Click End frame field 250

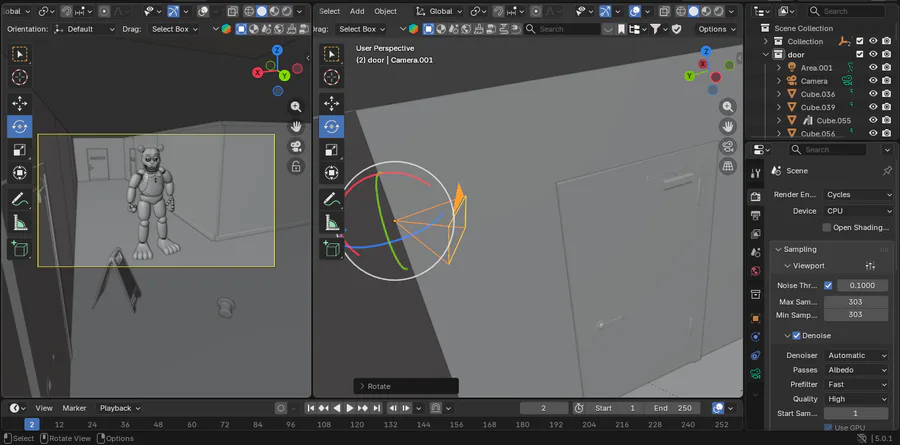(672, 408)
